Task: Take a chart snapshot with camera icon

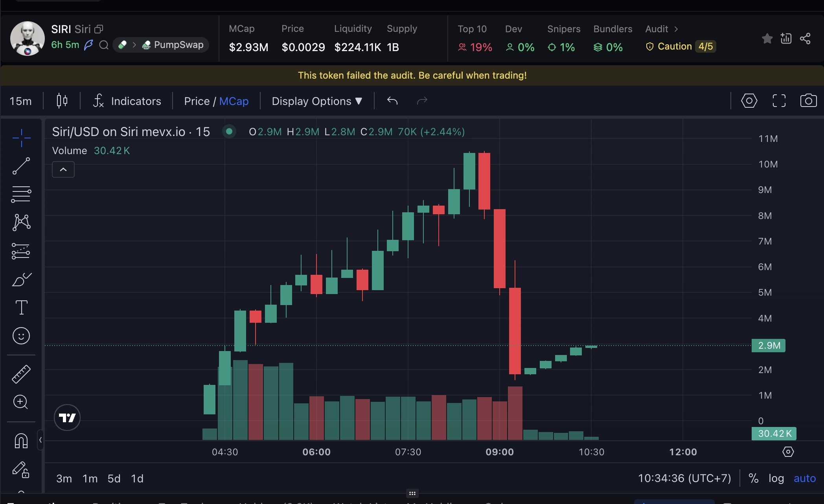Action: point(809,101)
